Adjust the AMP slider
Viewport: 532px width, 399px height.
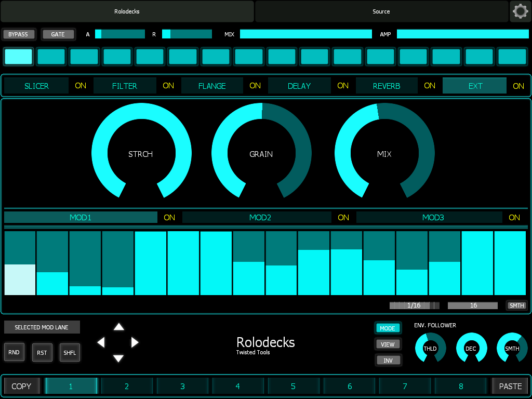(463, 34)
